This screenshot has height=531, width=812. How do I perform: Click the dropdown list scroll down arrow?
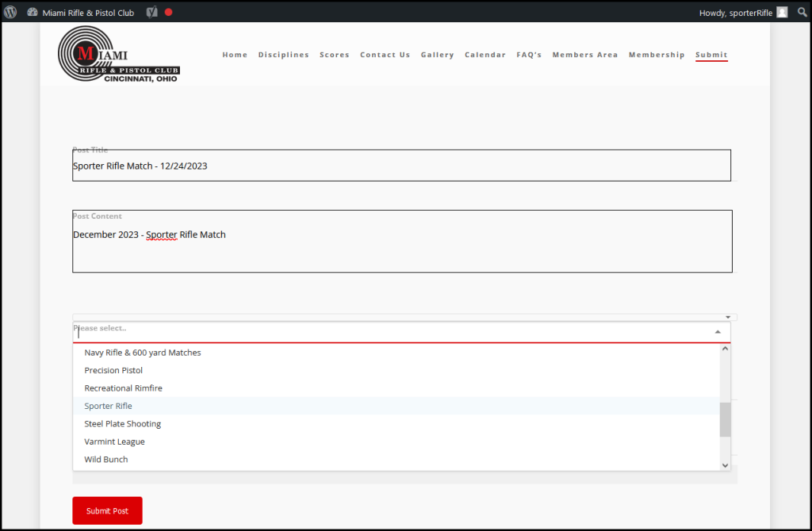point(725,465)
